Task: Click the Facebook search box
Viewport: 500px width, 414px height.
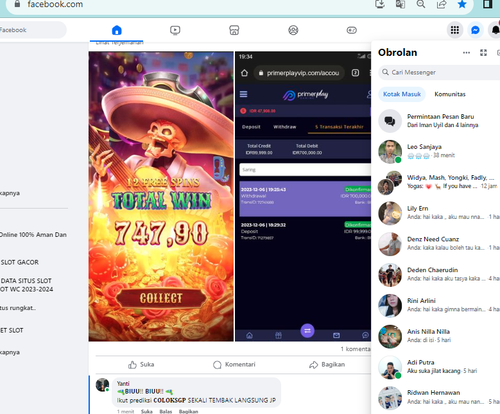Action: coord(32,30)
